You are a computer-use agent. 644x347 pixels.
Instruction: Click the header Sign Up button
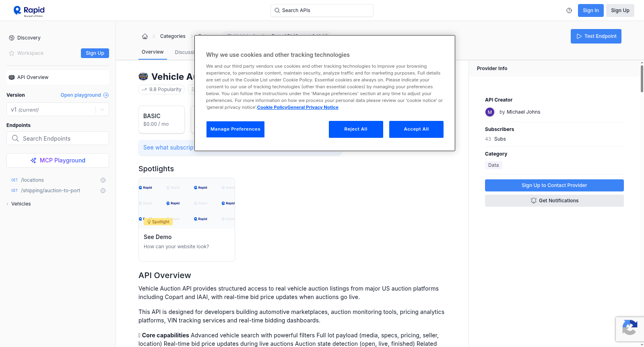620,10
